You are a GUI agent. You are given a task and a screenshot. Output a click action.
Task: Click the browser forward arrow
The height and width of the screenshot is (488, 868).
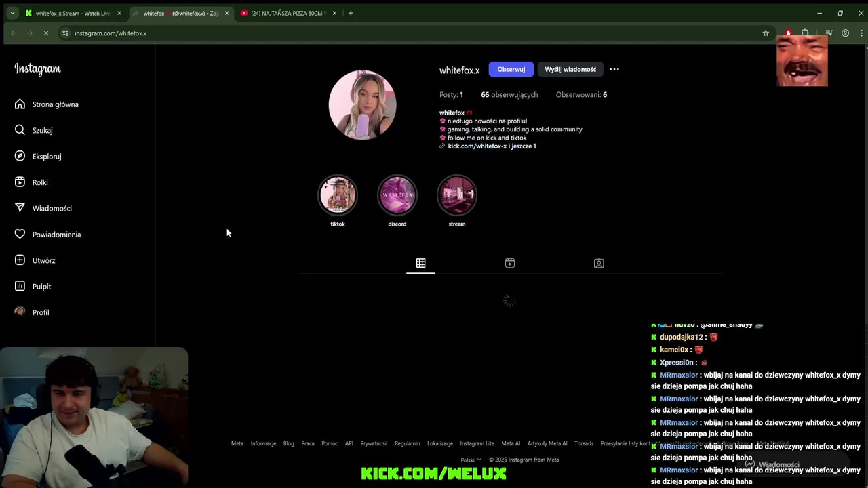[30, 33]
